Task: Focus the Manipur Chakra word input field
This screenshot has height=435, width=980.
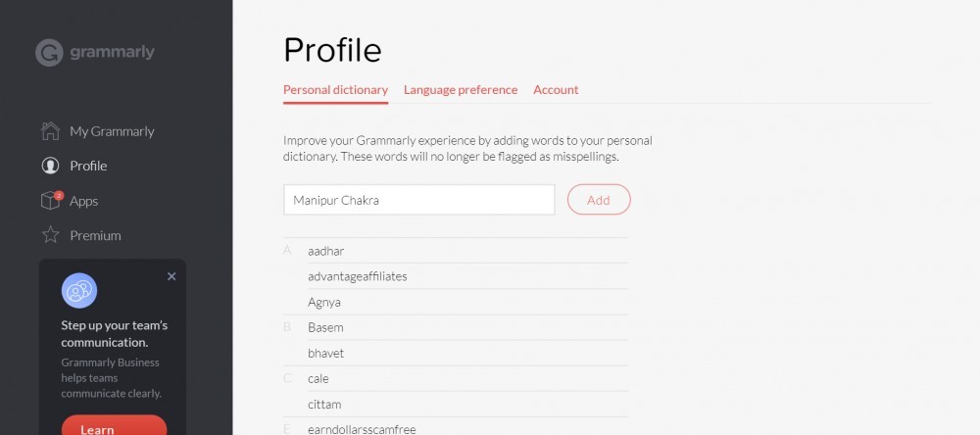Action: (x=419, y=200)
